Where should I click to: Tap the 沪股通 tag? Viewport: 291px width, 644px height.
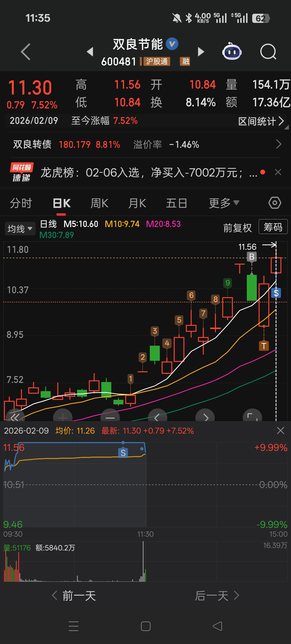click(x=157, y=61)
